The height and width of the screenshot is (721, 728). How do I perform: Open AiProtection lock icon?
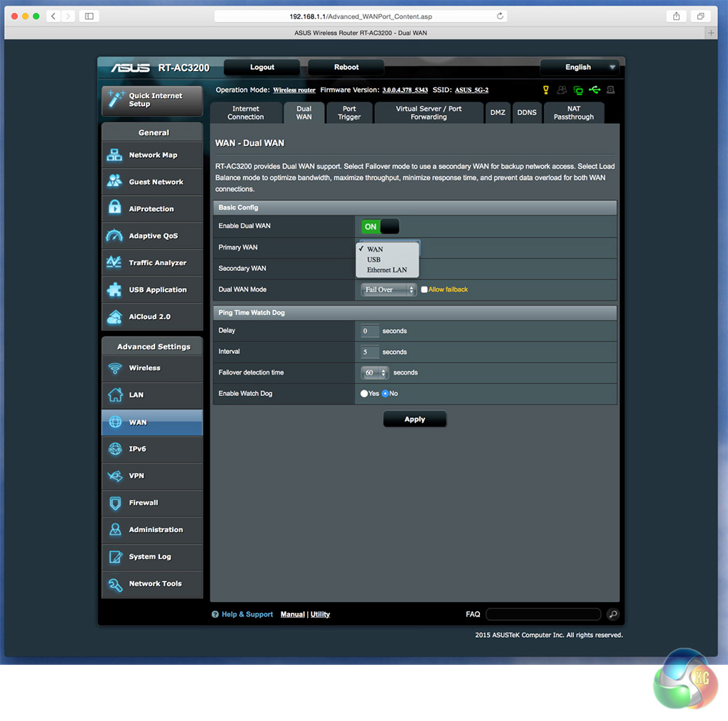pyautogui.click(x=114, y=208)
